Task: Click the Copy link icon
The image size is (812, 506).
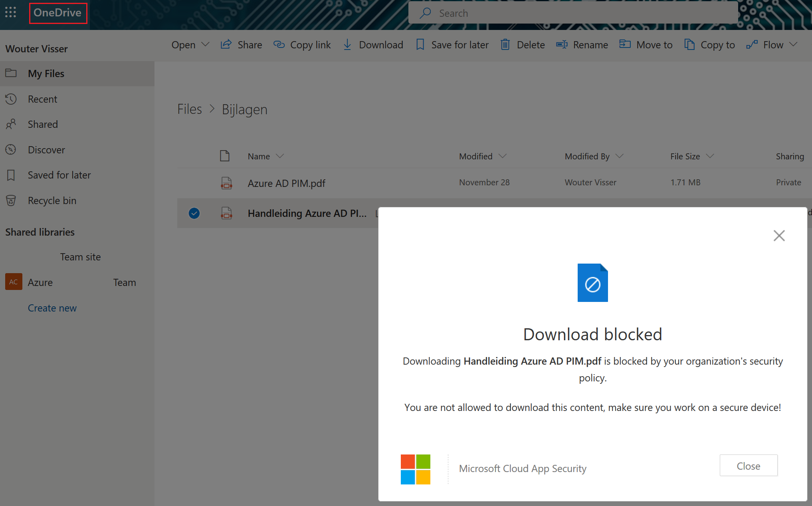Action: pos(279,44)
